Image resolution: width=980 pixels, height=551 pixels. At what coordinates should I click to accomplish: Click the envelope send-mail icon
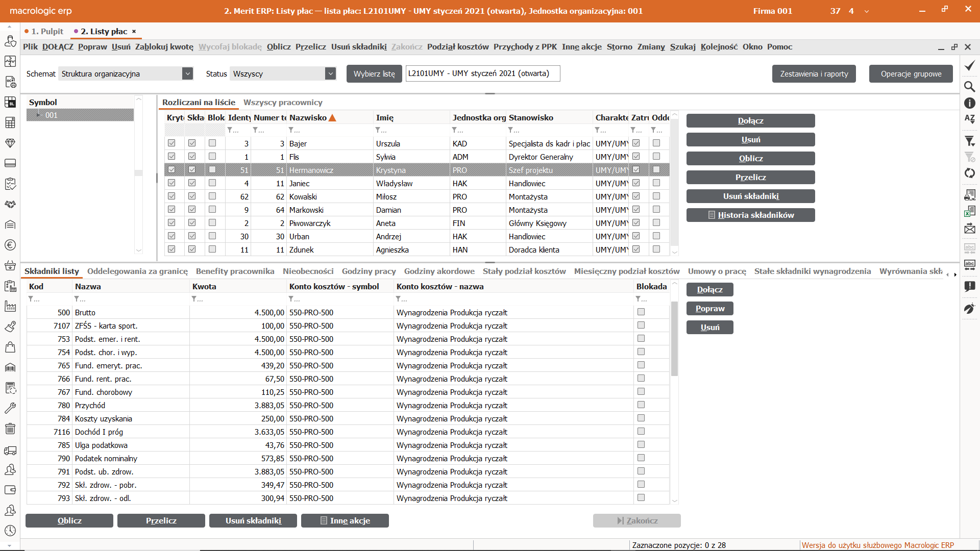tap(969, 229)
